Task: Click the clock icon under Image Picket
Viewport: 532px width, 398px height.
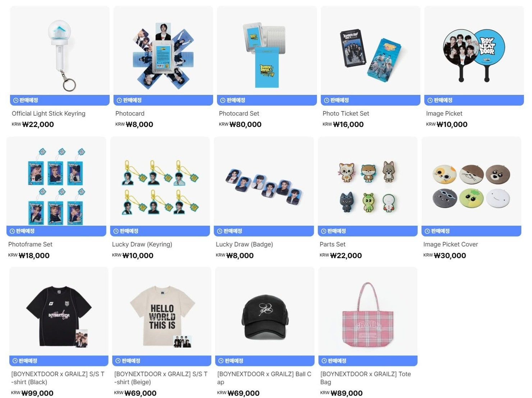Action: [430, 100]
